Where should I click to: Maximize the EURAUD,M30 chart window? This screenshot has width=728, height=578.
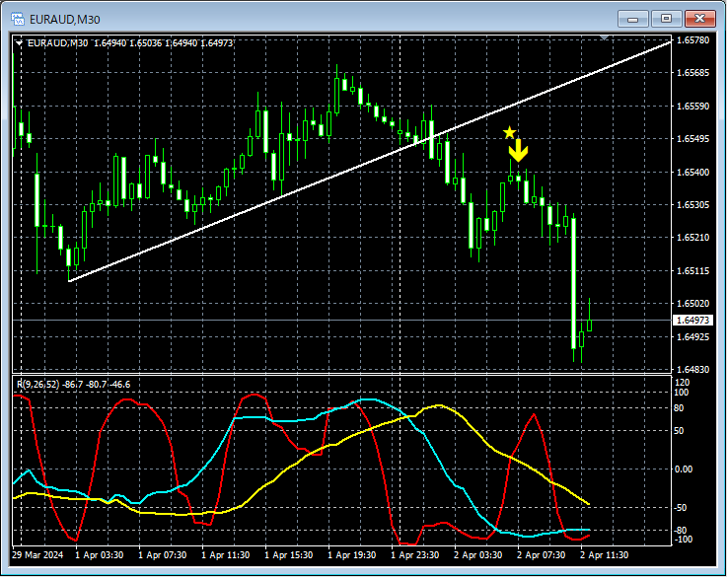click(x=666, y=19)
